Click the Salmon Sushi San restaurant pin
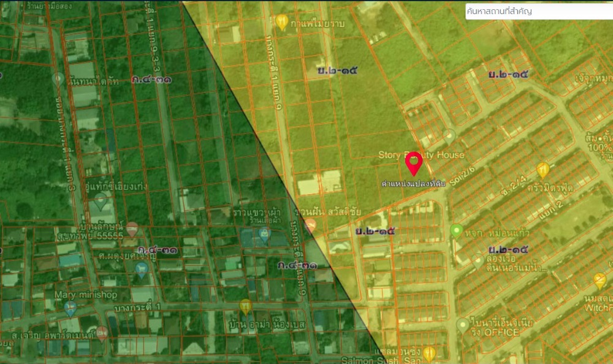Image resolution: width=613 pixels, height=364 pixels. (x=429, y=353)
